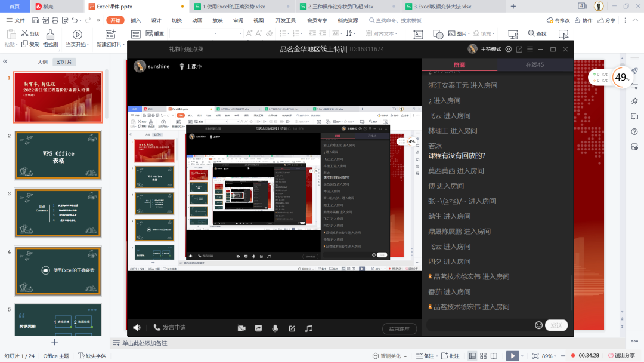Redo the last undone action
644x363 pixels.
[x=88, y=20]
